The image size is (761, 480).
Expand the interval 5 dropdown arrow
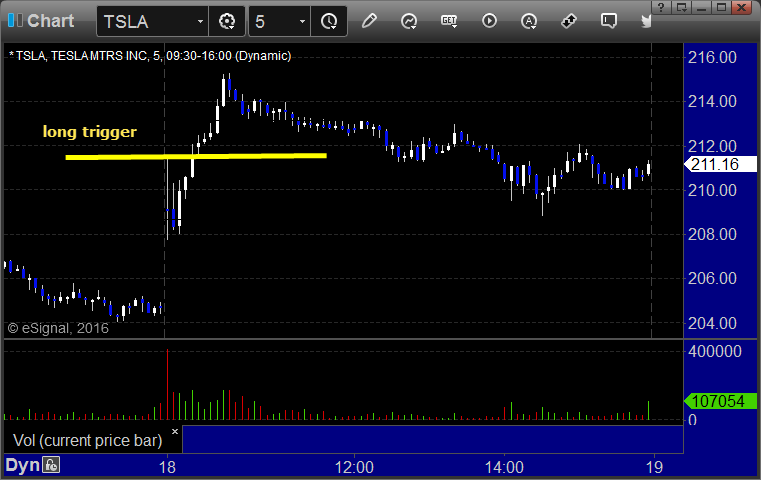(302, 21)
